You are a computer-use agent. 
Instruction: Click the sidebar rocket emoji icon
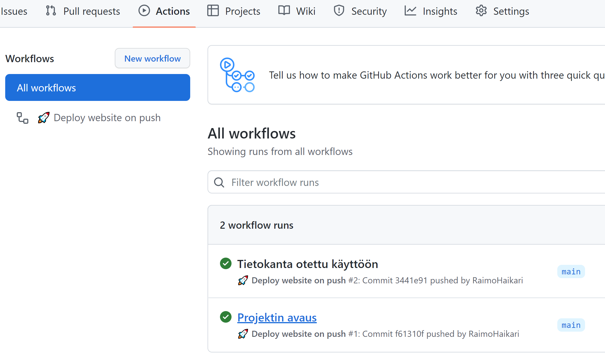click(44, 118)
